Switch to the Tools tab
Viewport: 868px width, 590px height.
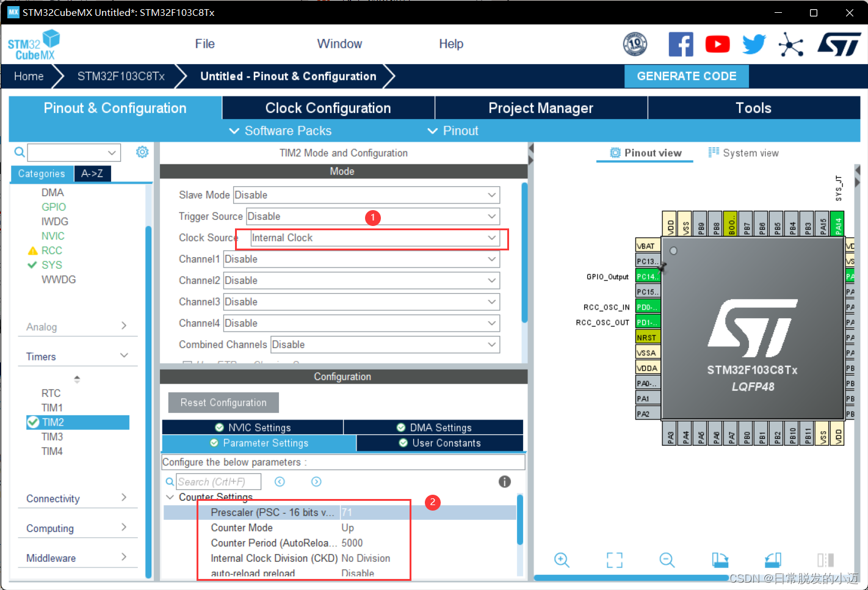(754, 108)
